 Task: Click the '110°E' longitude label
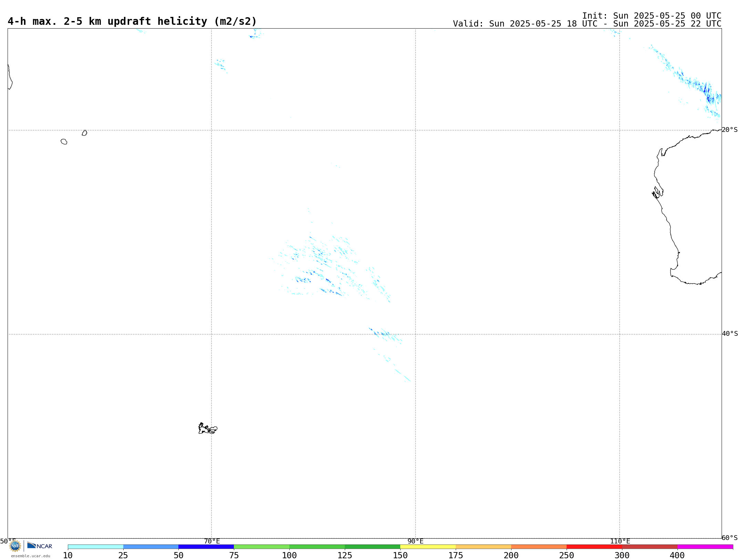click(620, 541)
